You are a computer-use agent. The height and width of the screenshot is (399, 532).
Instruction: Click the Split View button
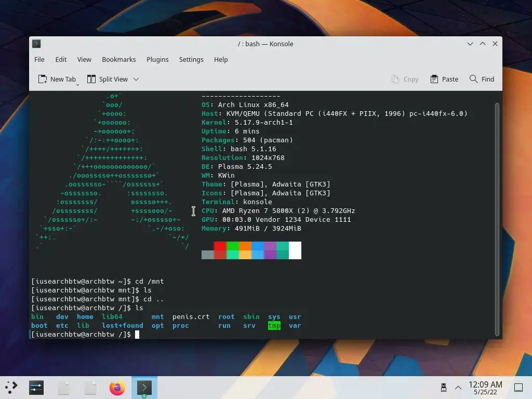click(108, 79)
